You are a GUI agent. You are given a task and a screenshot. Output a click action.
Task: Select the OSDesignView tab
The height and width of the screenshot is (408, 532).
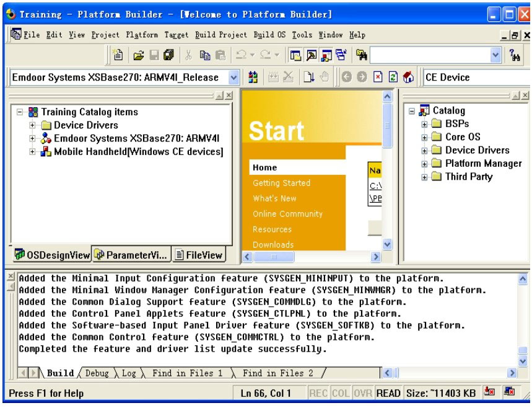pyautogui.click(x=52, y=255)
